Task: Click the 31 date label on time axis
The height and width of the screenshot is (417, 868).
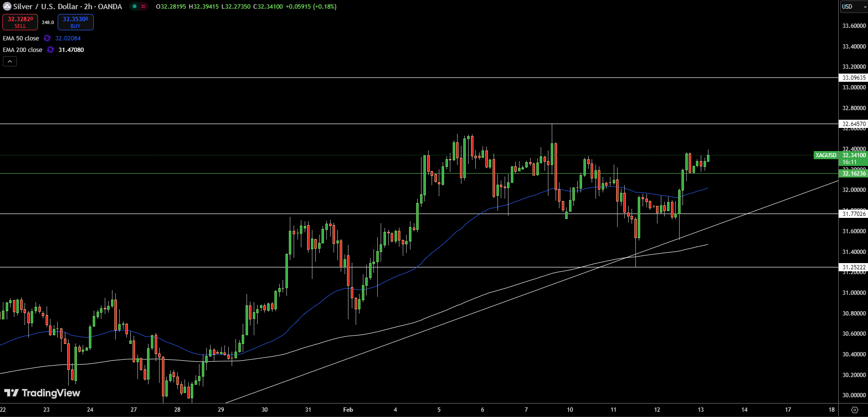Action: click(x=308, y=410)
